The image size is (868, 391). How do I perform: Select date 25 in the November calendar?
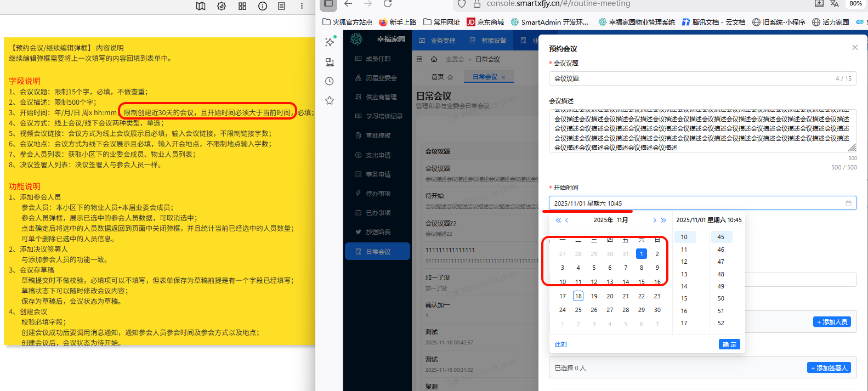point(578,310)
